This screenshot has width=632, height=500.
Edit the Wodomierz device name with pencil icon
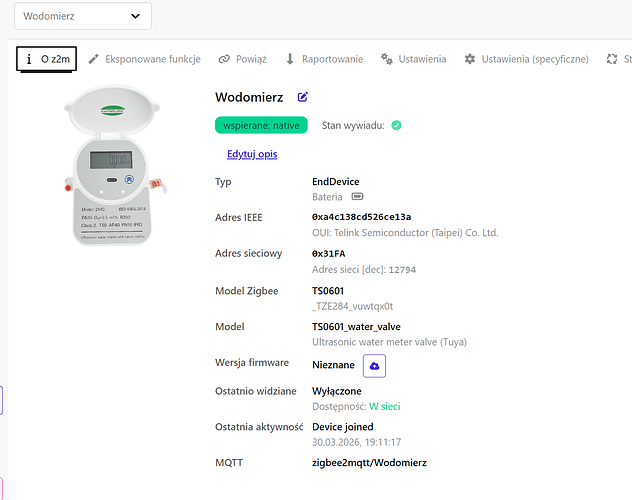coord(303,97)
